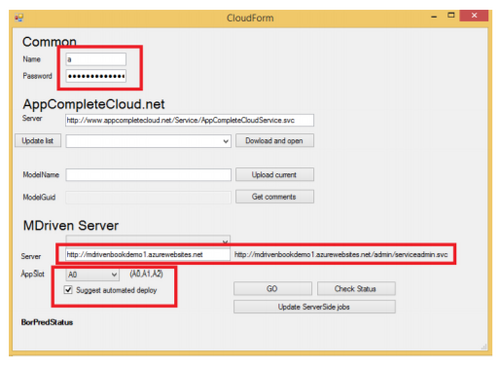501x366 pixels.
Task: Click the Dowload and open button
Action: click(274, 141)
